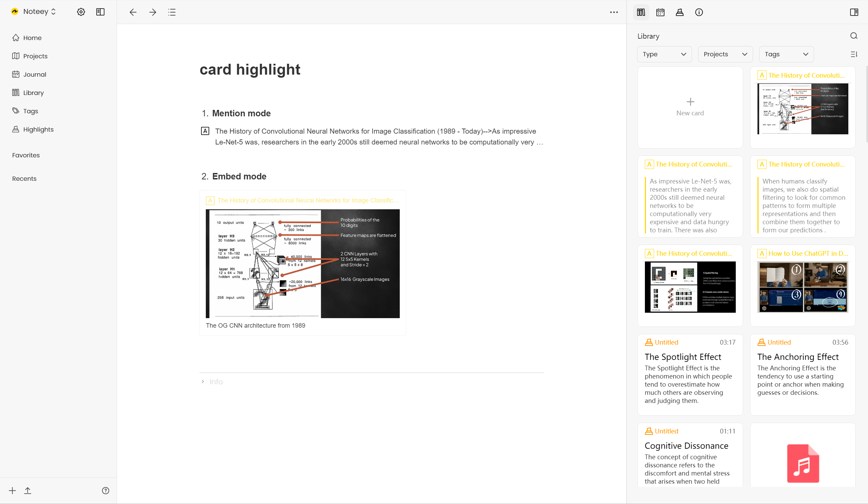This screenshot has width=868, height=504.
Task: Open Highlights in the sidebar
Action: point(38,129)
